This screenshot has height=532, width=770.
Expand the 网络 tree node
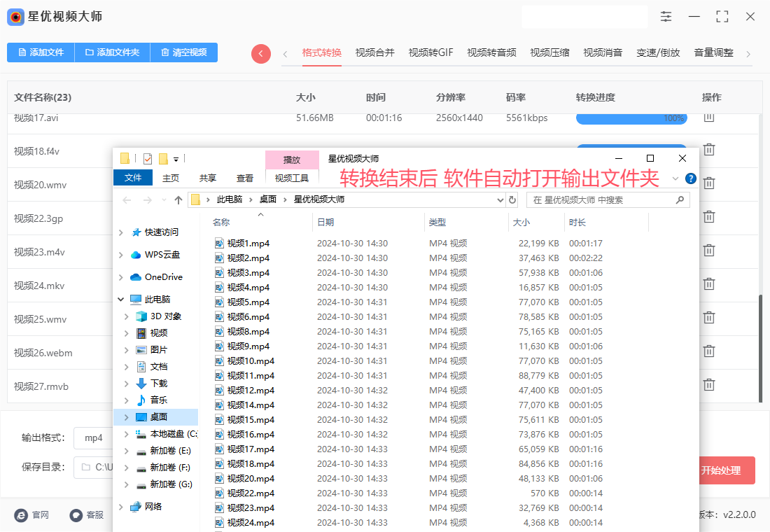tap(121, 507)
